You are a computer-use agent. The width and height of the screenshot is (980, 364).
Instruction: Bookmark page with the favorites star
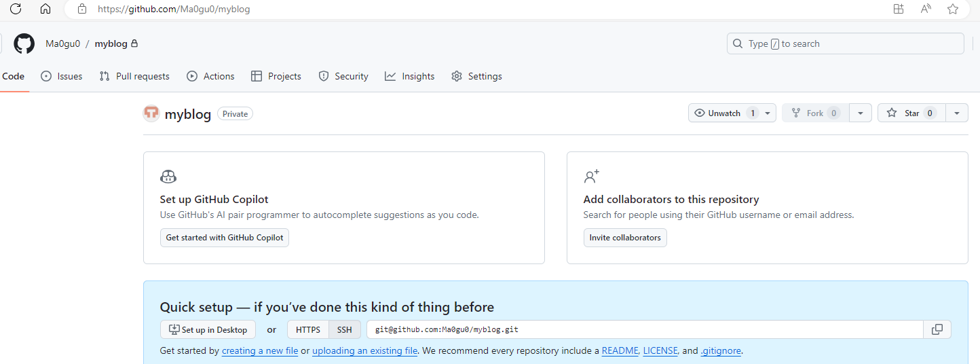point(953,9)
